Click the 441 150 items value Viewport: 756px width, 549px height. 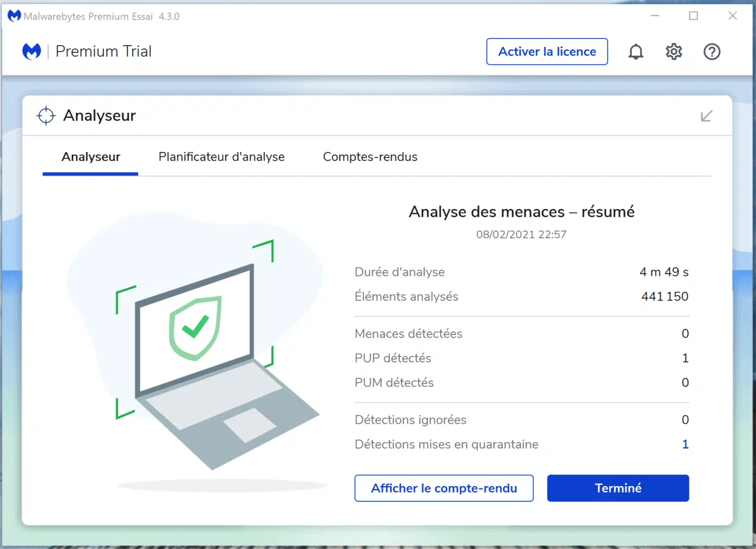pos(665,296)
